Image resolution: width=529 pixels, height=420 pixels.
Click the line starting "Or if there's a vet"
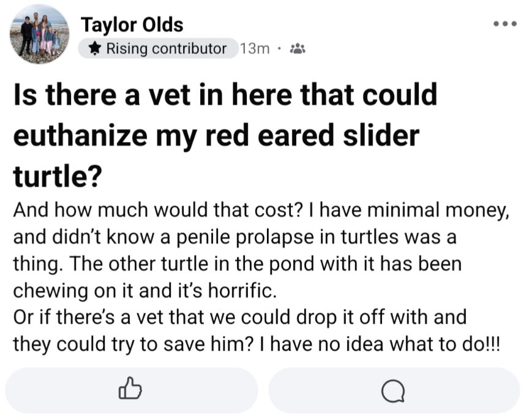pos(239,317)
